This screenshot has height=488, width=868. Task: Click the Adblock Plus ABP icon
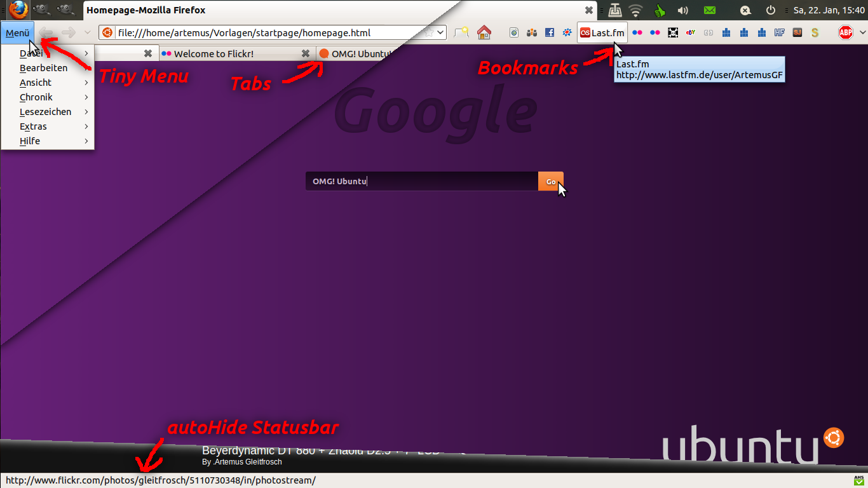845,32
